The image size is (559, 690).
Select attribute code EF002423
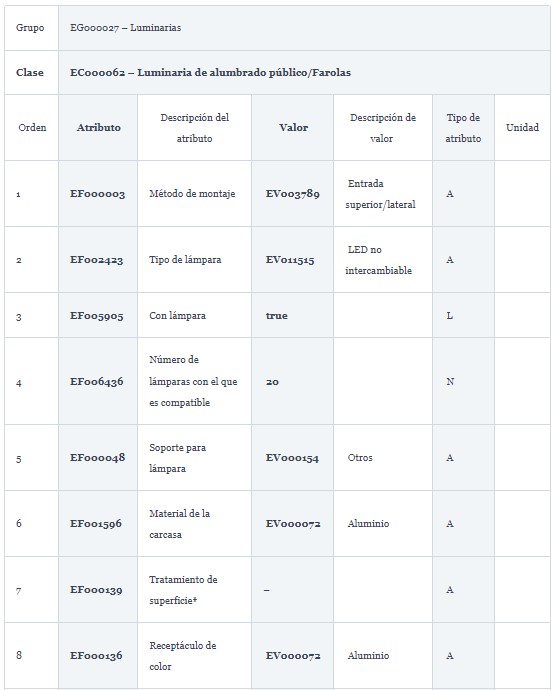point(96,260)
